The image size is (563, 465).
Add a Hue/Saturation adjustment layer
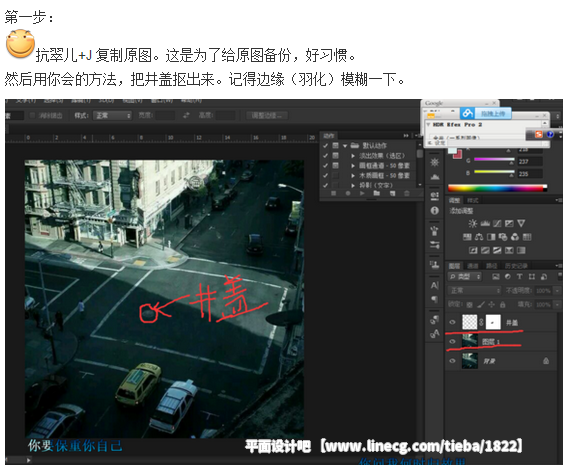(x=467, y=237)
